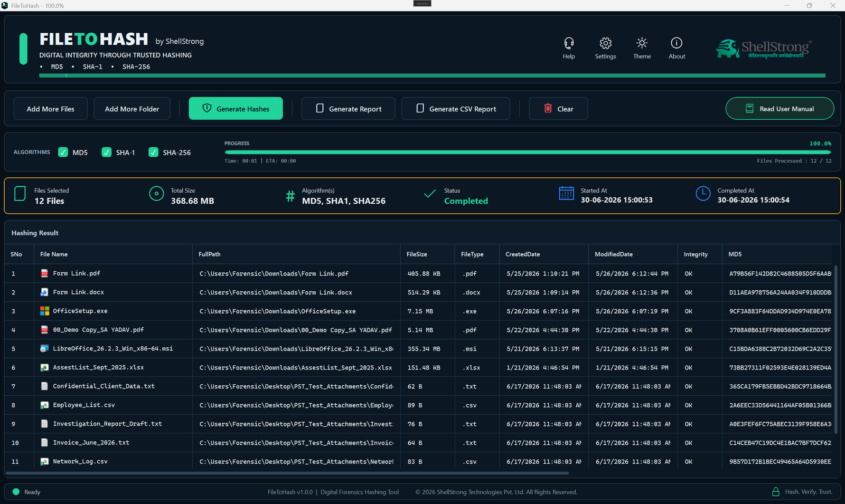Click the 368.68 MB total size value
Viewport: 845px width, 504px height.
point(192,201)
